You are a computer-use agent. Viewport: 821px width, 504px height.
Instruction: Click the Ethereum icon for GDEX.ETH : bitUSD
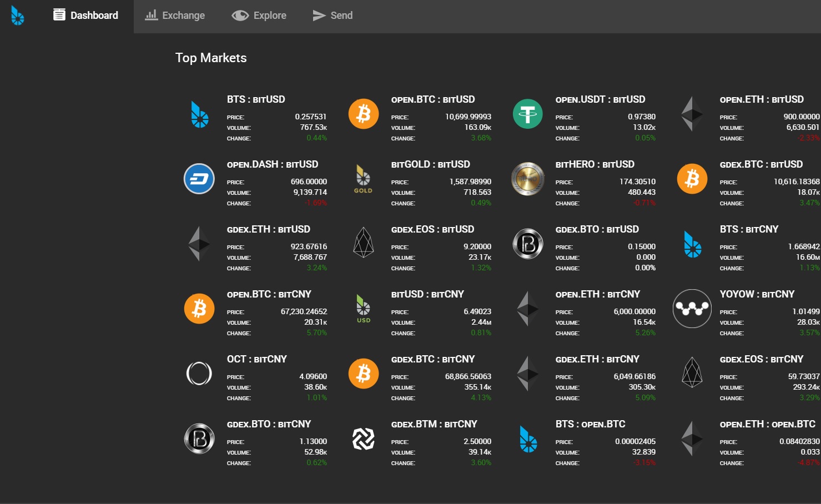(199, 244)
